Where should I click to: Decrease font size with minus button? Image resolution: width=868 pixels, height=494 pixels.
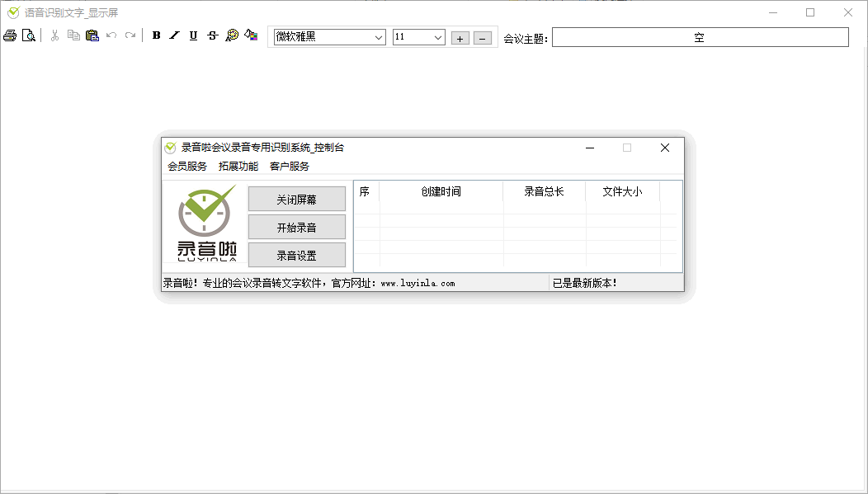click(x=482, y=38)
